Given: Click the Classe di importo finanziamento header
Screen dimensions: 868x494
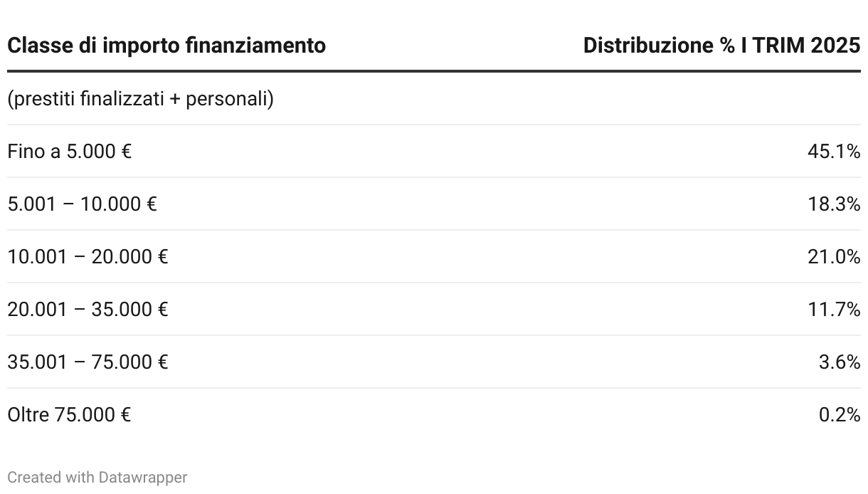Looking at the screenshot, I should click(166, 46).
